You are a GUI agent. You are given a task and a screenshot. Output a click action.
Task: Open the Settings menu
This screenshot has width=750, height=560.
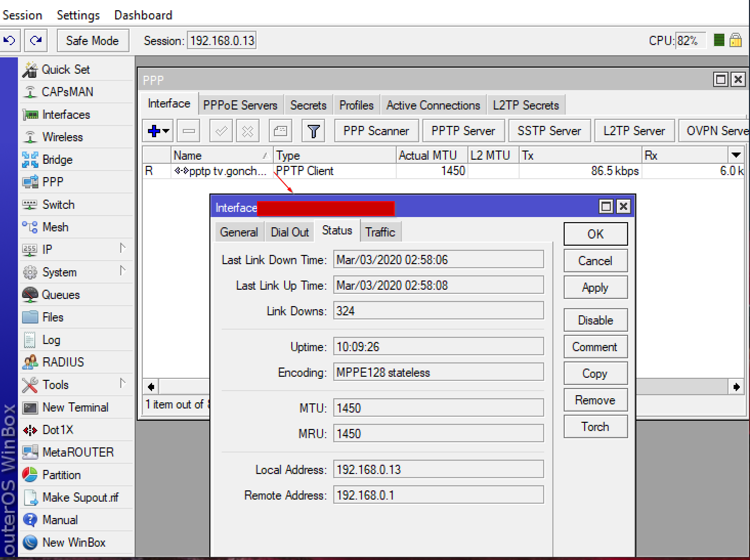[78, 15]
